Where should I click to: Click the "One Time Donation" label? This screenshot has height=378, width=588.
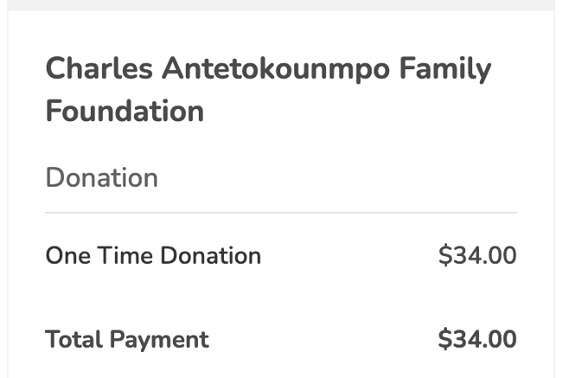point(153,255)
